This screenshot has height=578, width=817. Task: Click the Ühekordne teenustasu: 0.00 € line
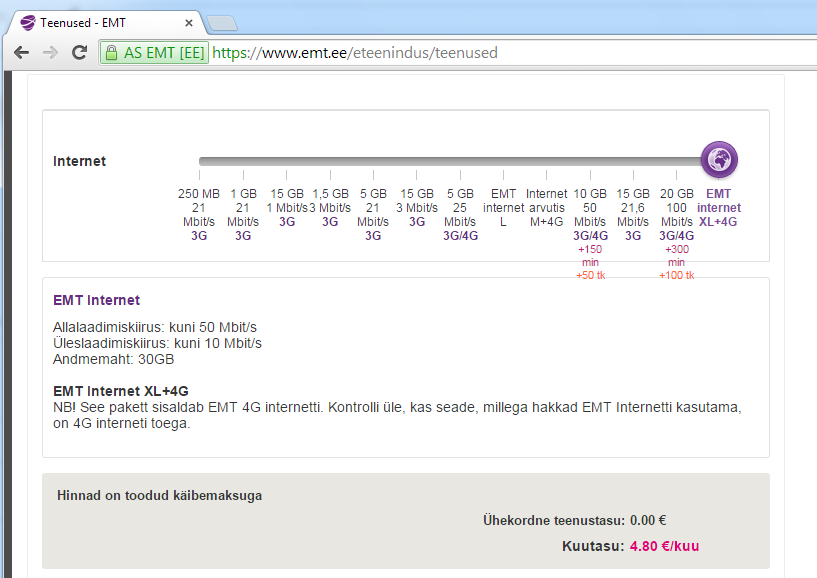pos(574,521)
